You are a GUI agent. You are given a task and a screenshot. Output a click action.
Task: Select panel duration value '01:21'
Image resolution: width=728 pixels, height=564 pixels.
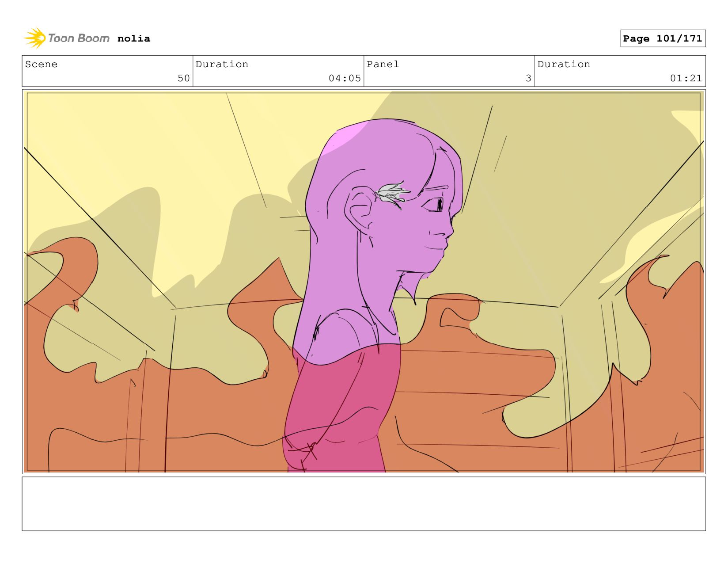tap(686, 78)
